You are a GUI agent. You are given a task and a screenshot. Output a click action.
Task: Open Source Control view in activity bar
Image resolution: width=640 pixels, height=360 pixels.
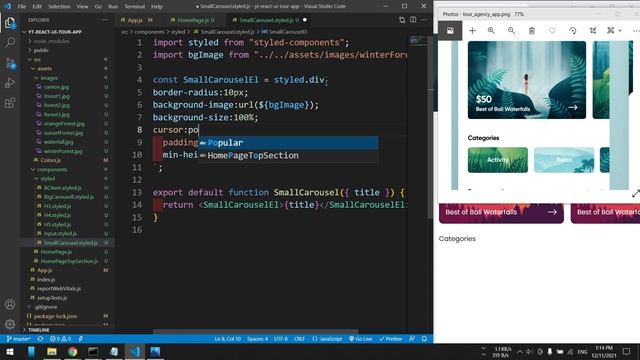tap(10, 63)
